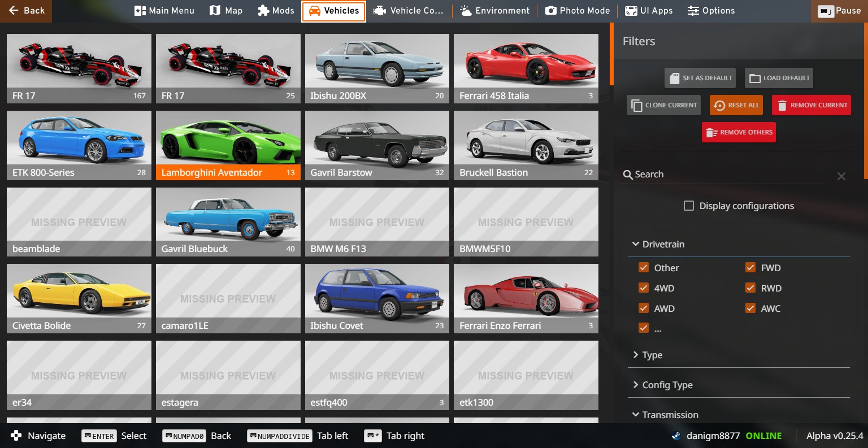Click the vehicle list scrollbar
This screenshot has height=448, width=868.
pos(611,54)
